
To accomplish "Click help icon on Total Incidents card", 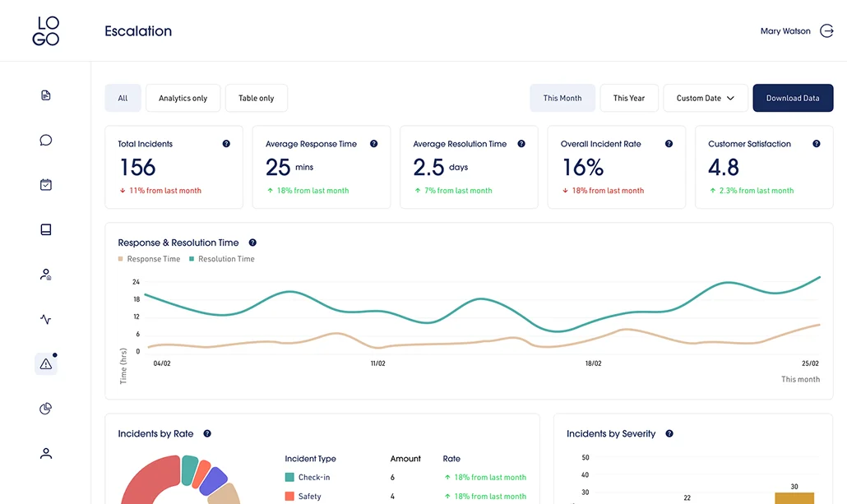I will [x=226, y=144].
